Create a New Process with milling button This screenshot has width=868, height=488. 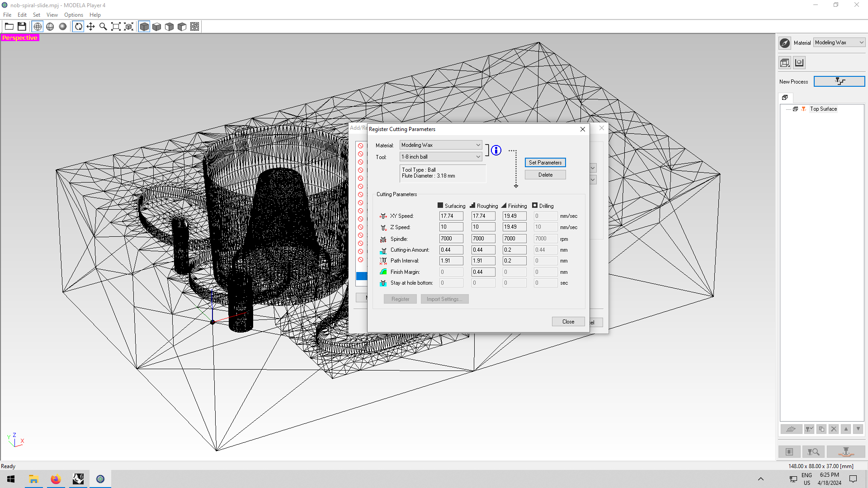click(x=839, y=81)
